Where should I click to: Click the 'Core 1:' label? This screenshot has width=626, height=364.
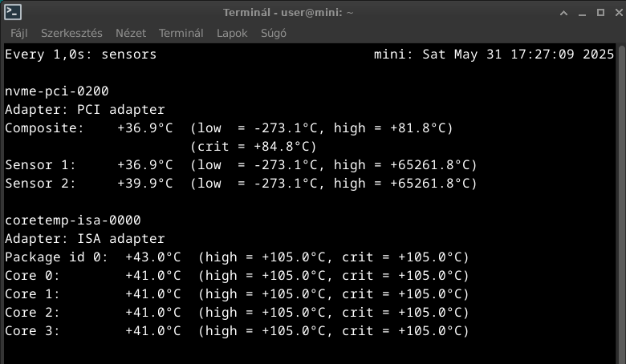[x=32, y=293]
